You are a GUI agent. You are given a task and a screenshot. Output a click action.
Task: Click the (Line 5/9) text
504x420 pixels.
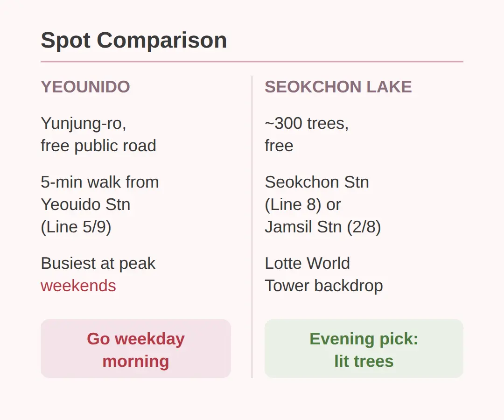click(76, 227)
